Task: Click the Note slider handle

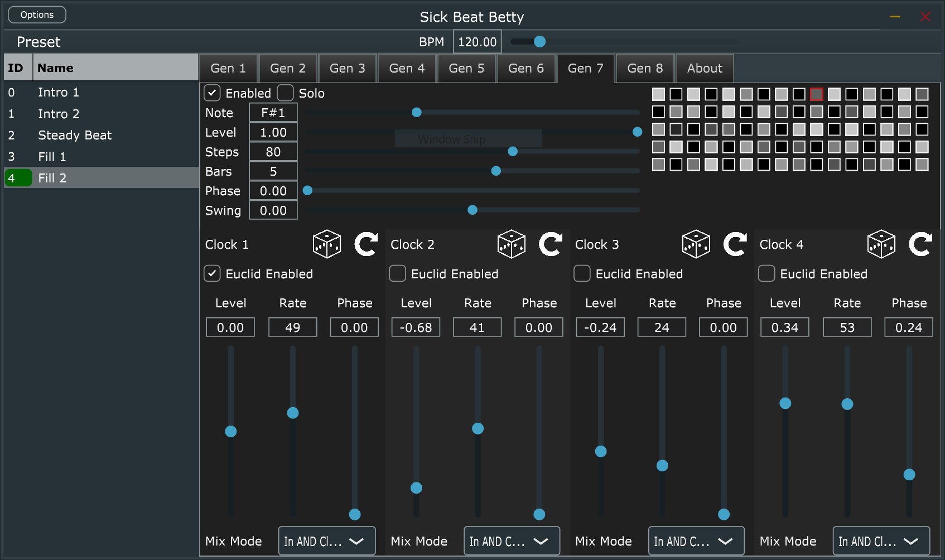Action: [417, 112]
